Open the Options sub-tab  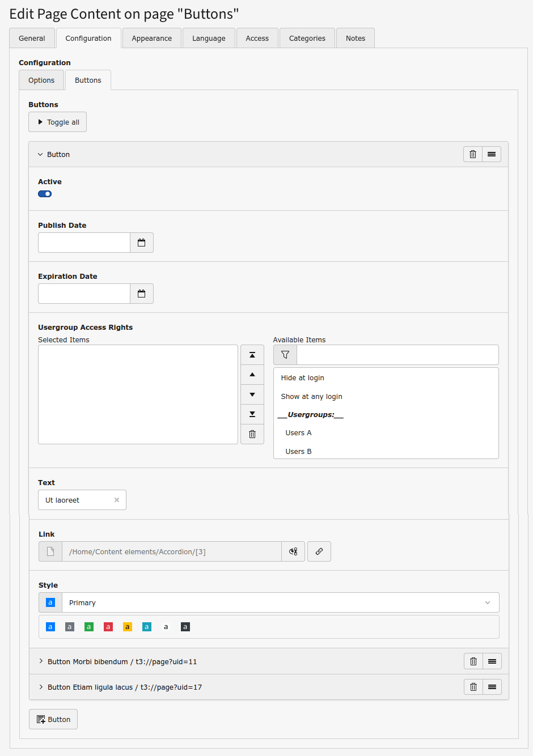[x=41, y=80]
